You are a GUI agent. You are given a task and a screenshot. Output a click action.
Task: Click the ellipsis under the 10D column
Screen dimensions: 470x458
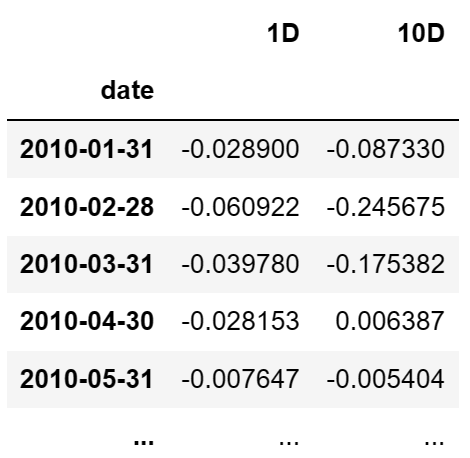(434, 442)
